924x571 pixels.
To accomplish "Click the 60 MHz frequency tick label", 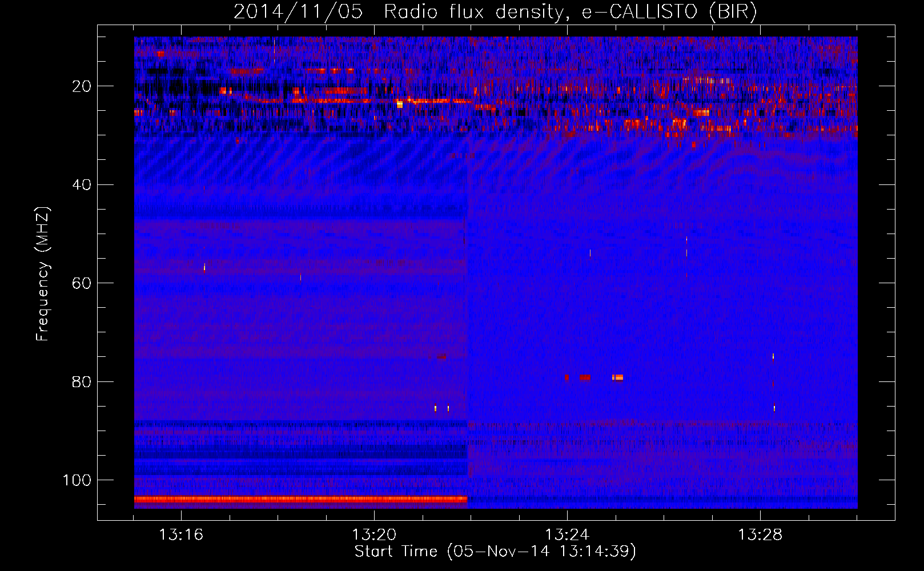I will [x=82, y=283].
